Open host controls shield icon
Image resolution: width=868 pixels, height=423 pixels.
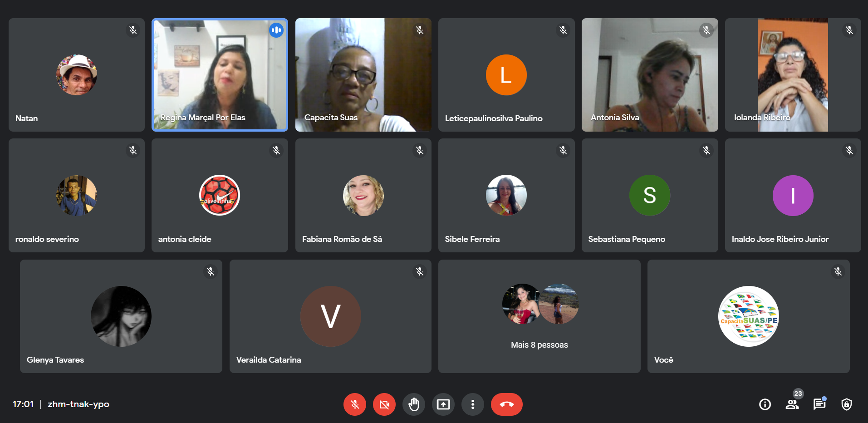point(847,404)
